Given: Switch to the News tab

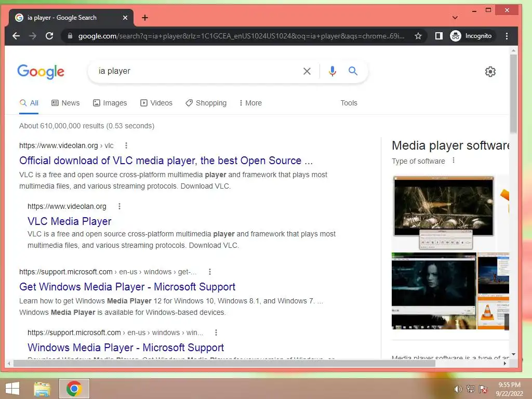Looking at the screenshot, I should [65, 103].
